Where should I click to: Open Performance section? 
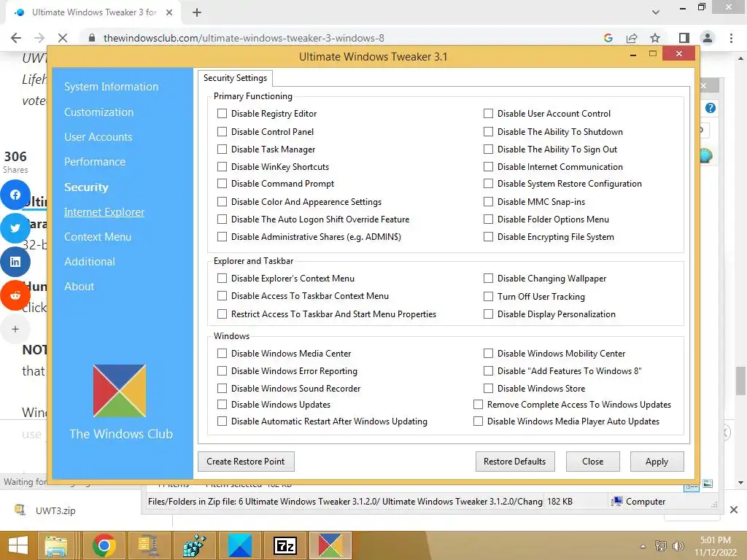pos(95,162)
